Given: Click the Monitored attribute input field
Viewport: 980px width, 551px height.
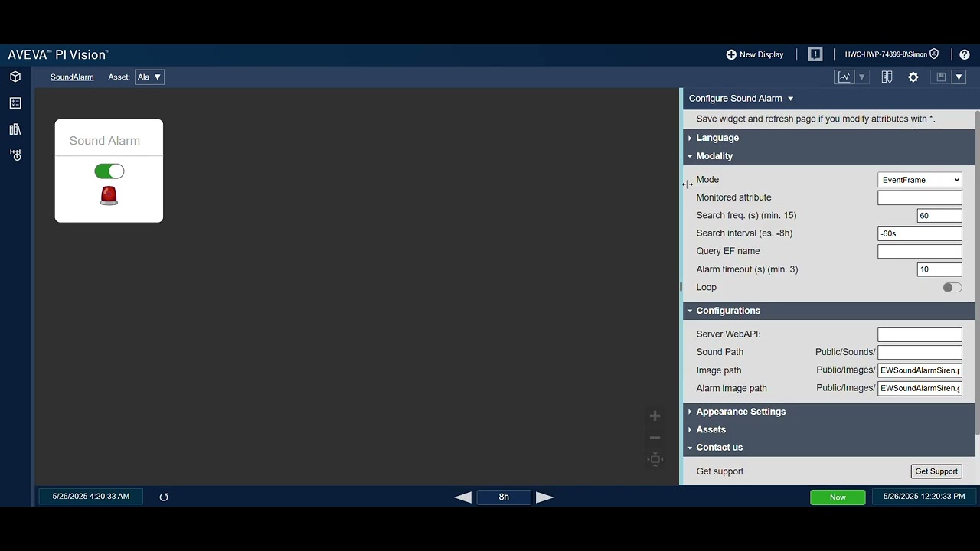Looking at the screenshot, I should 920,197.
